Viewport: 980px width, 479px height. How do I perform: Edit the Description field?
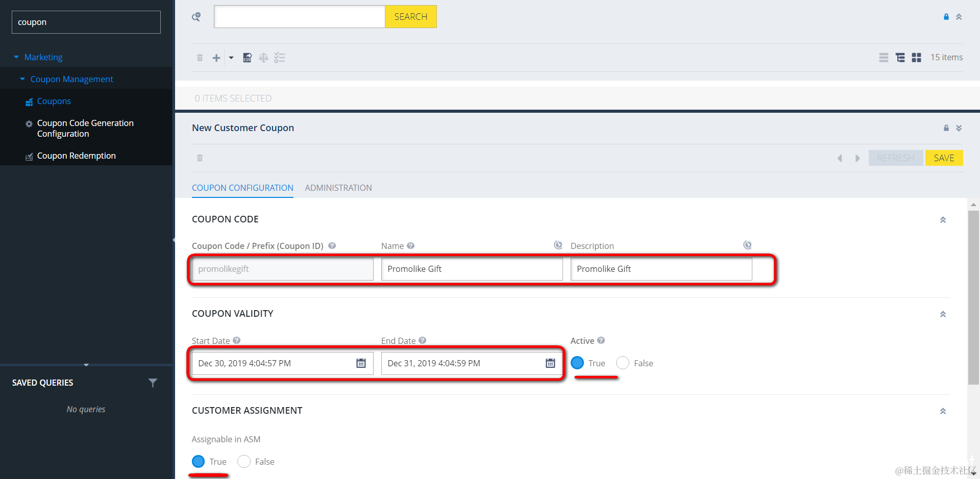pos(661,269)
